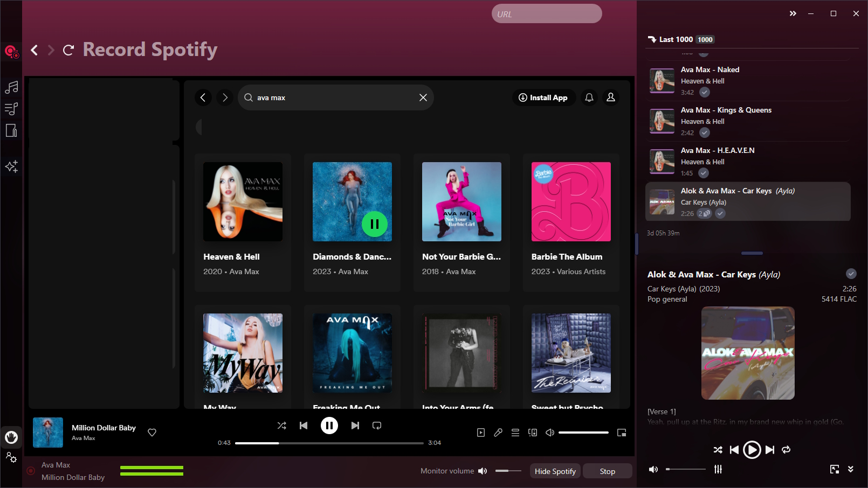
Task: Toggle repeat in the right panel player
Action: click(786, 450)
